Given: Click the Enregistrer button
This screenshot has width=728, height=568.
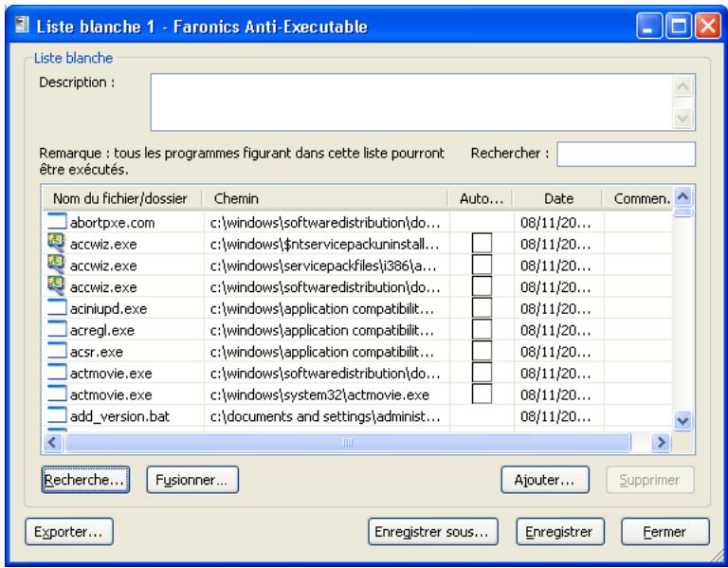Looking at the screenshot, I should click(x=560, y=531).
